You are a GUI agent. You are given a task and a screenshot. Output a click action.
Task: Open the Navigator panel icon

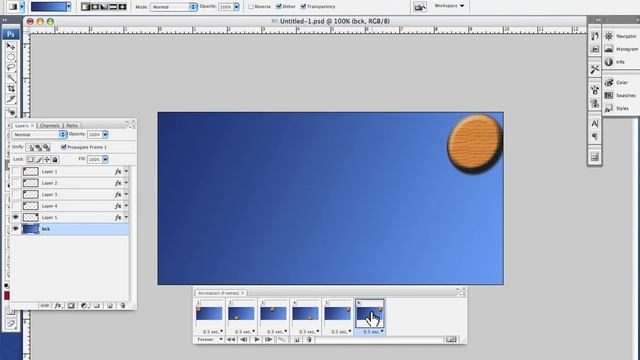click(x=609, y=36)
